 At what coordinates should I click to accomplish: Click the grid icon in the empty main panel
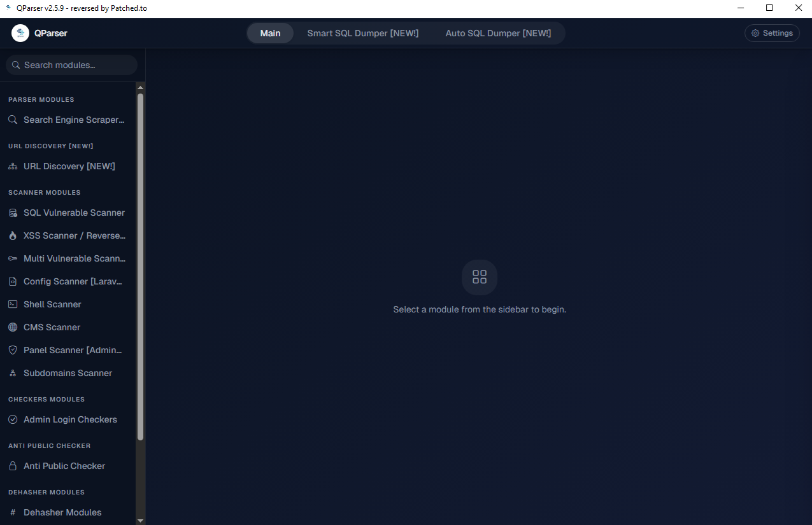[x=480, y=277]
